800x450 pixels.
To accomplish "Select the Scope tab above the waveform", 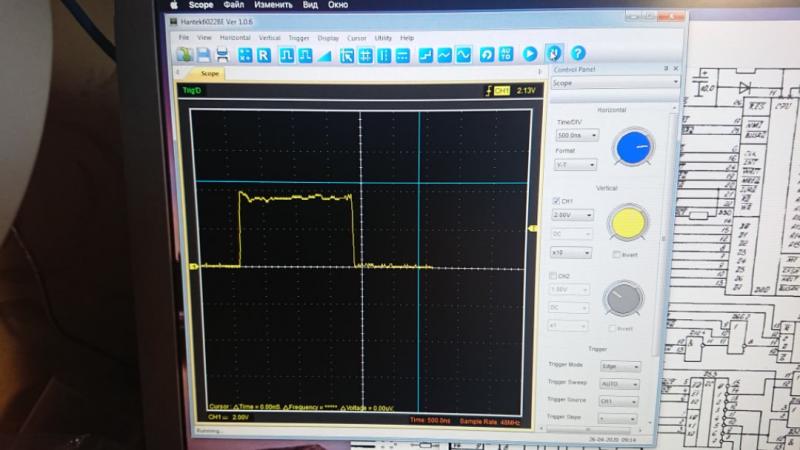I will 209,73.
